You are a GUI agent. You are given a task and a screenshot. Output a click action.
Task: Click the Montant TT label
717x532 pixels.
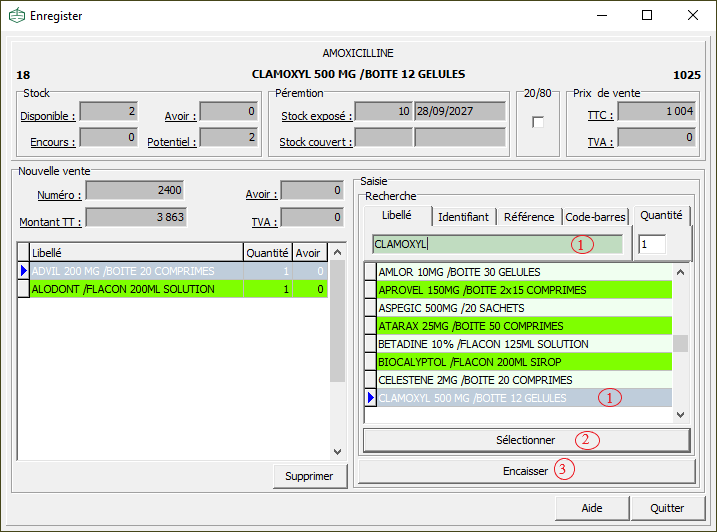pyautogui.click(x=50, y=222)
